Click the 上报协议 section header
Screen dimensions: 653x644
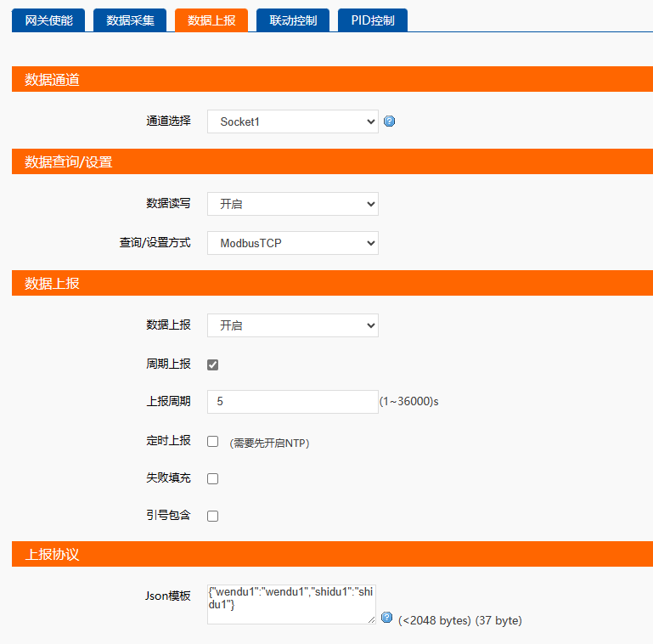332,554
